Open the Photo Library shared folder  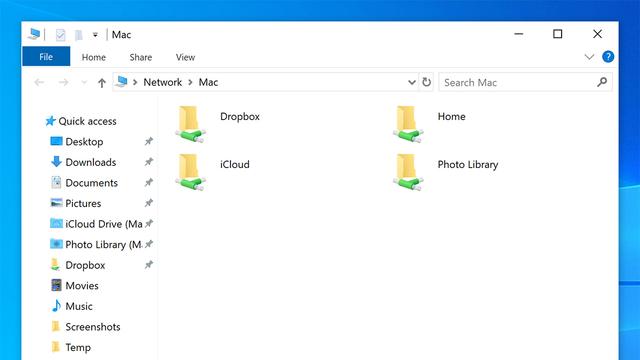[408, 172]
